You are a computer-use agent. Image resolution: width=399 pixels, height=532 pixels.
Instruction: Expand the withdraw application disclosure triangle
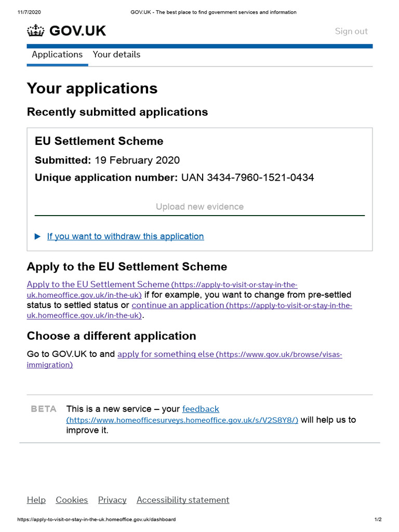[37, 236]
